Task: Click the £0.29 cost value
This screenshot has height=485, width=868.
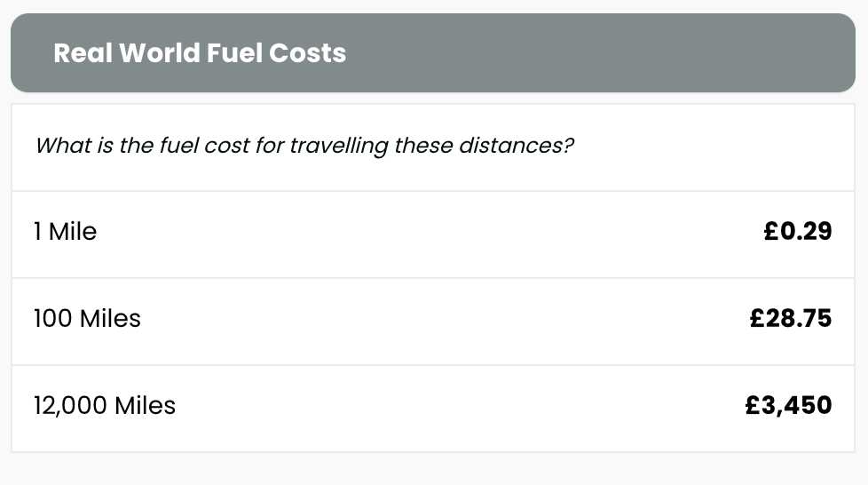Action: (797, 232)
